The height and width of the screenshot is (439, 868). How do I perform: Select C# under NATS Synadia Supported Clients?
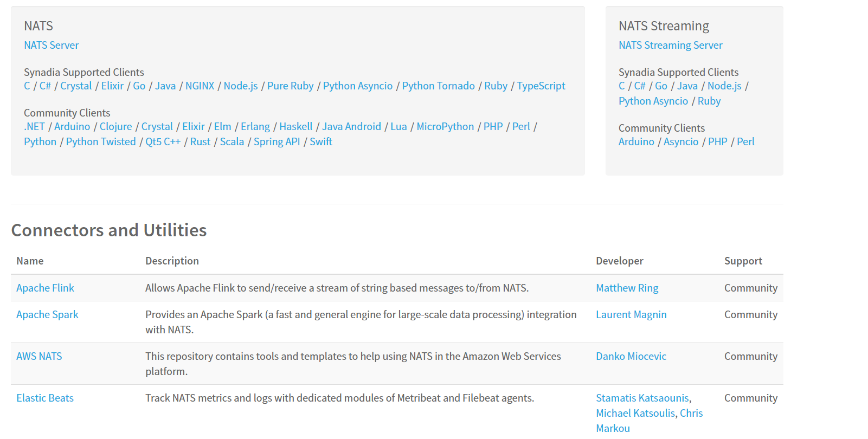click(x=45, y=86)
